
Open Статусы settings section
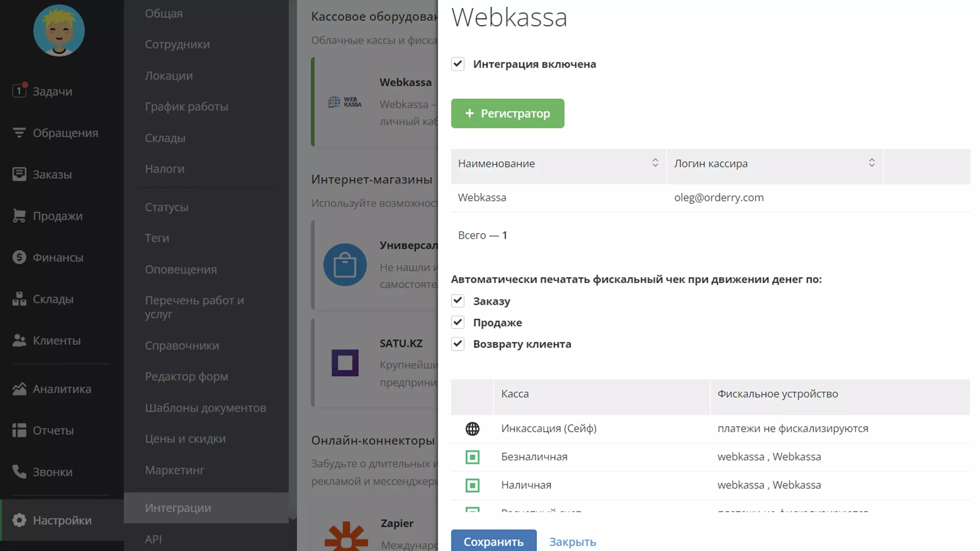point(167,207)
